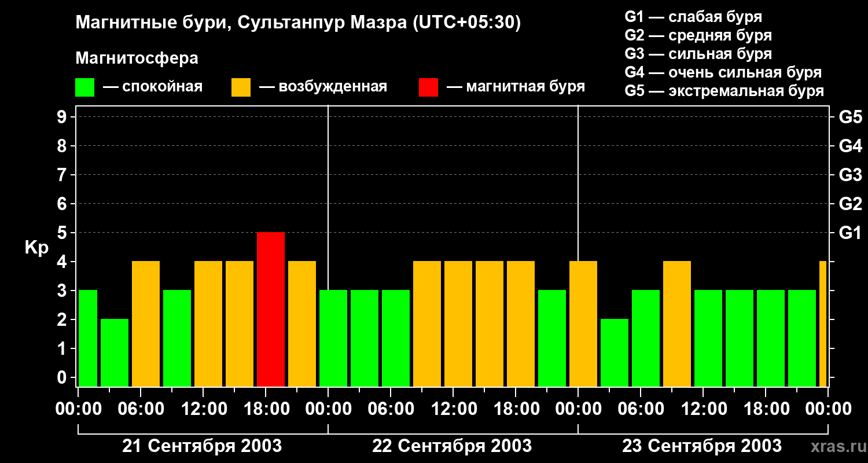Click the 'G4' label on the right axis

(850, 146)
